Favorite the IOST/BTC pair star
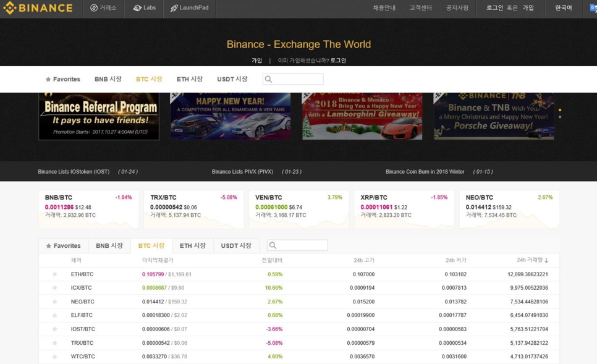This screenshot has height=364, width=597. 55,329
